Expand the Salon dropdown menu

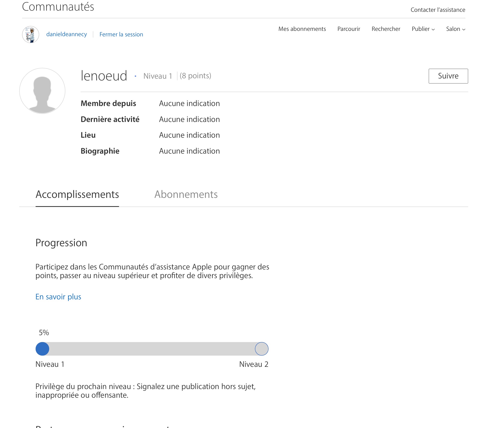coord(453,29)
